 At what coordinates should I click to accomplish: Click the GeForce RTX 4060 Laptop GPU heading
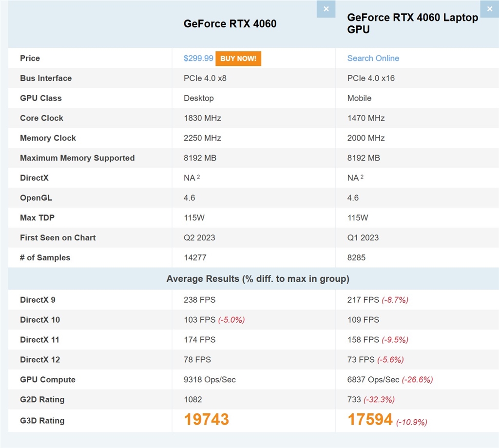tap(412, 23)
